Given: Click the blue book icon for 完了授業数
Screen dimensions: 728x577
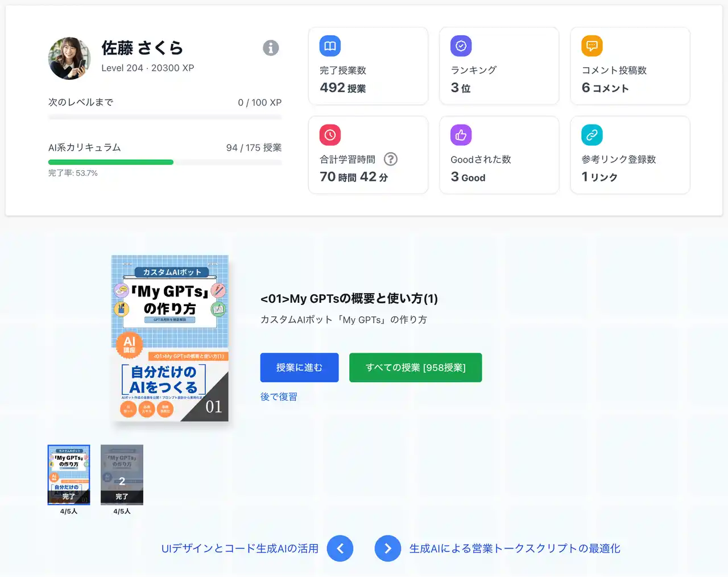Looking at the screenshot, I should (329, 46).
